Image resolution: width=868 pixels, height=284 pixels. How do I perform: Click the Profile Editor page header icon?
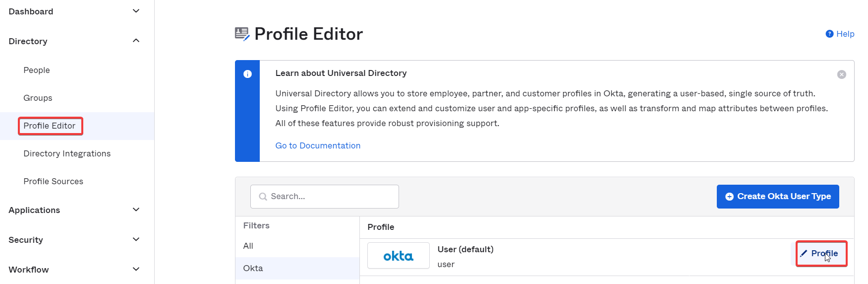tap(242, 34)
